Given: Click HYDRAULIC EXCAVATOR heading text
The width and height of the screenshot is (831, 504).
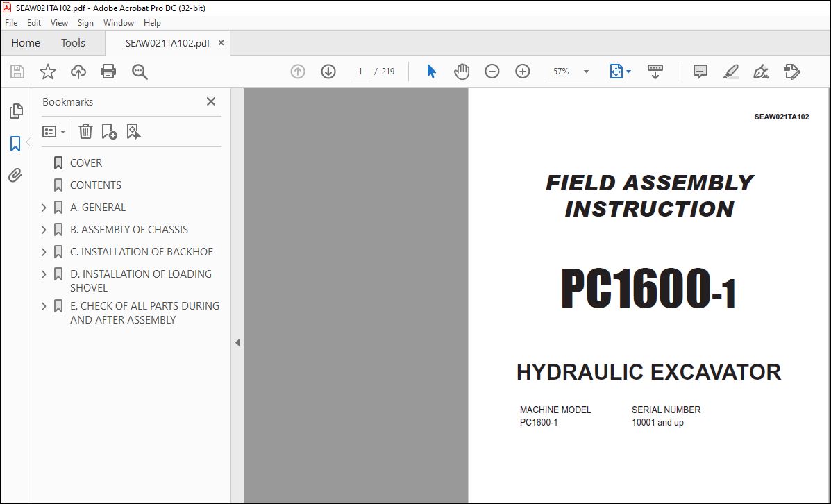Looking at the screenshot, I should pyautogui.click(x=648, y=372).
